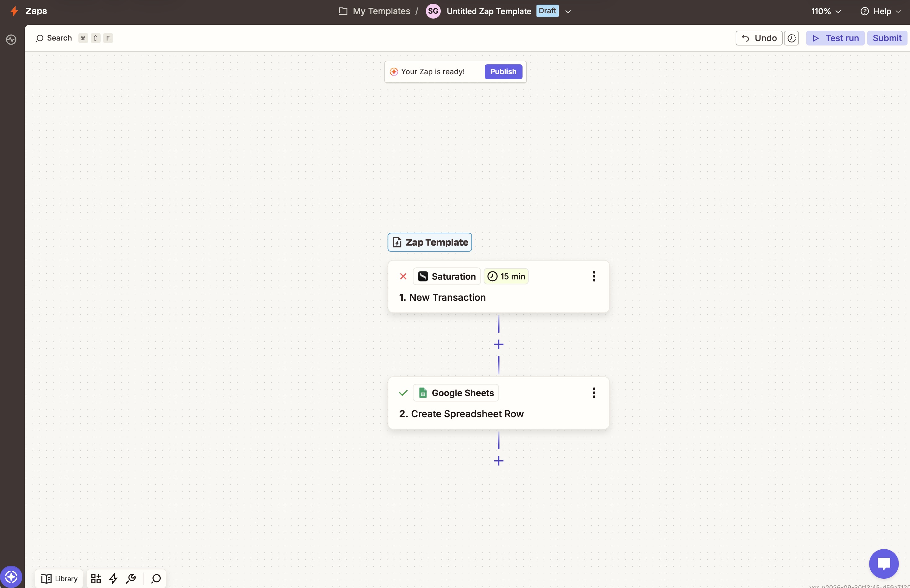Select the 1. New Transaction step
Image resolution: width=910 pixels, height=588 pixels.
point(498,286)
